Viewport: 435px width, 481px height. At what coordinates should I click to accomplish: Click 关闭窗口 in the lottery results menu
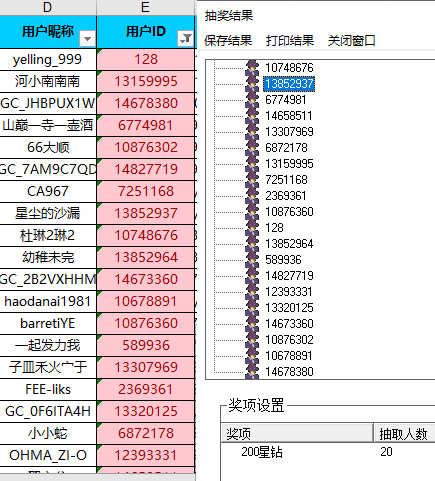pyautogui.click(x=352, y=41)
